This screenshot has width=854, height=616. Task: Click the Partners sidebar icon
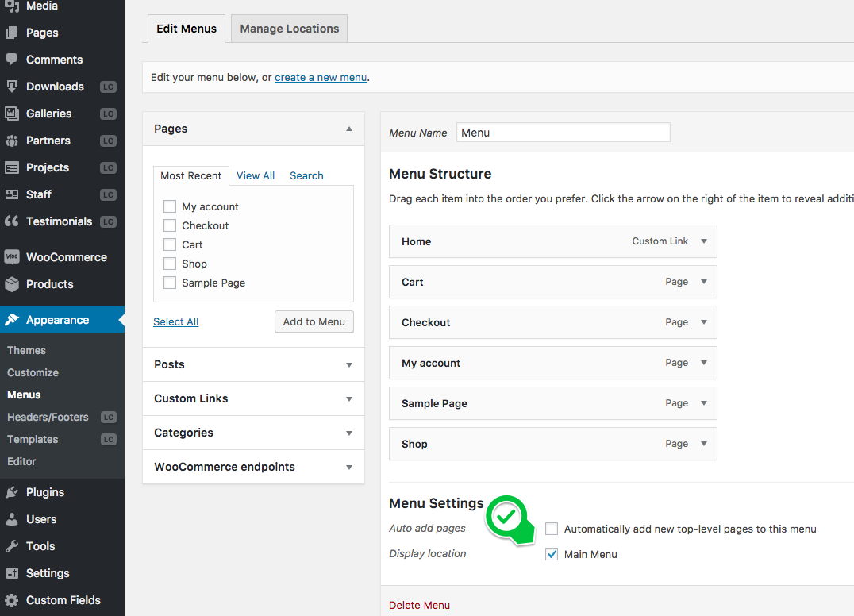tap(12, 141)
